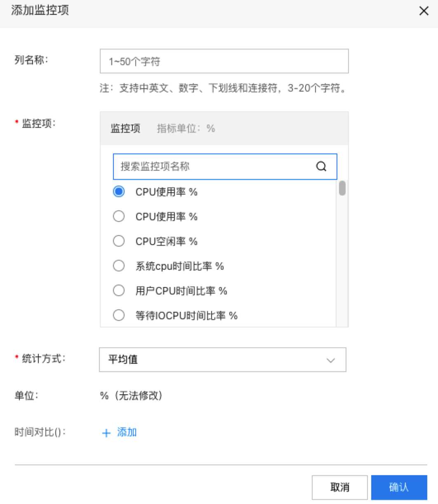
Task: Click the monitor list scrollbar thumb
Action: tap(342, 188)
